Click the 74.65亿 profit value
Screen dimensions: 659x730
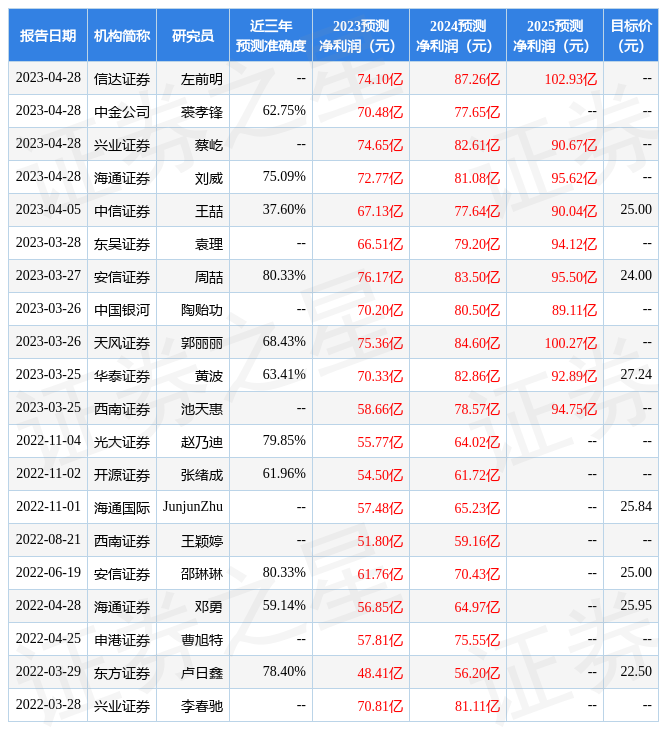[380, 145]
